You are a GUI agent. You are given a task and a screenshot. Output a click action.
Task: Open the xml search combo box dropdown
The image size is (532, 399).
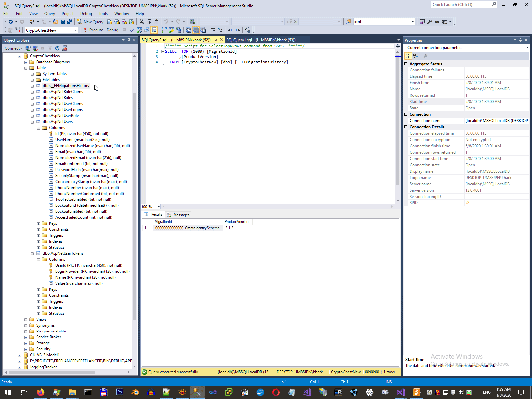(x=412, y=22)
